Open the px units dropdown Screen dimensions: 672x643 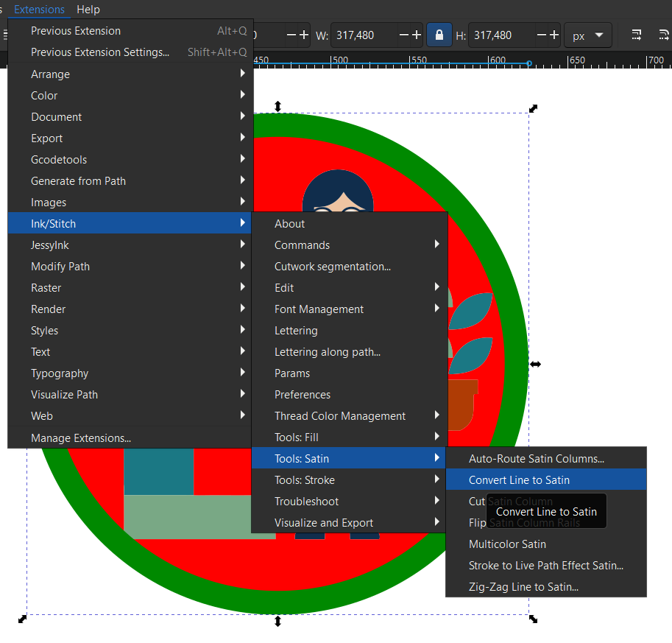[587, 35]
